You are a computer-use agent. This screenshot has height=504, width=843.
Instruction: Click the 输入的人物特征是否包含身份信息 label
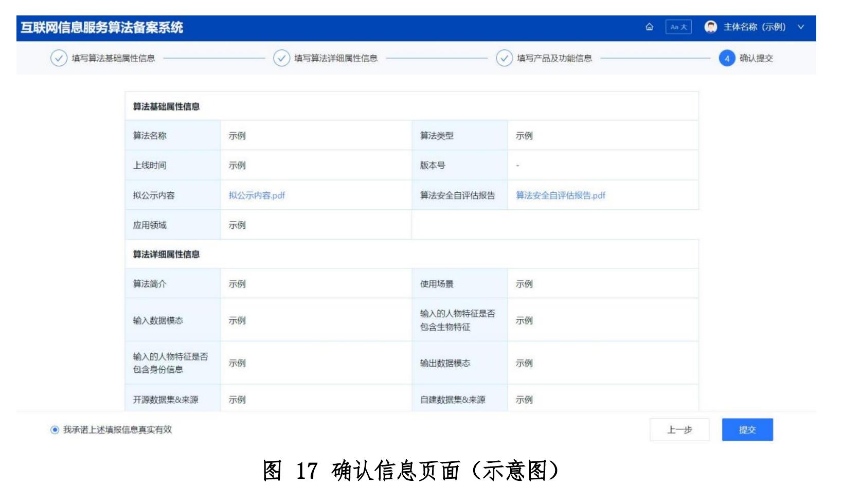click(170, 363)
